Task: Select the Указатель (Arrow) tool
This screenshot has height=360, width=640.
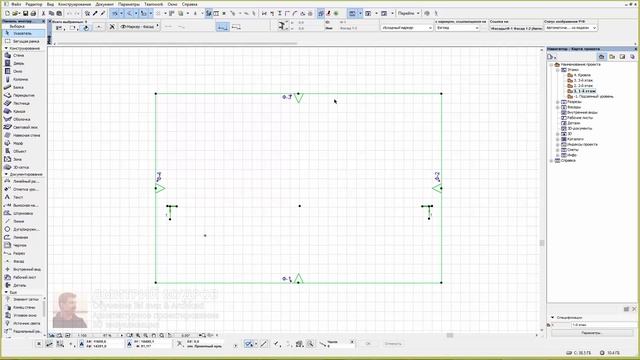Action: point(24,33)
